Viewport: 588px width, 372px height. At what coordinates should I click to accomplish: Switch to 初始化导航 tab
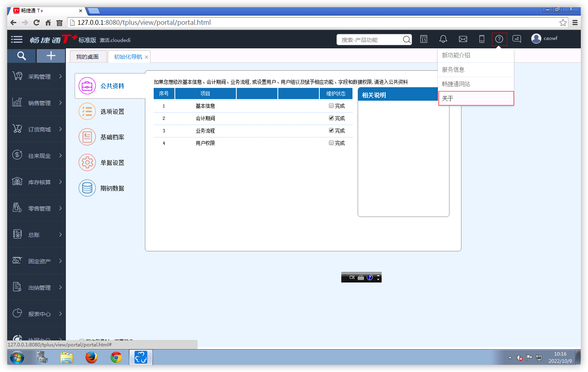[128, 57]
